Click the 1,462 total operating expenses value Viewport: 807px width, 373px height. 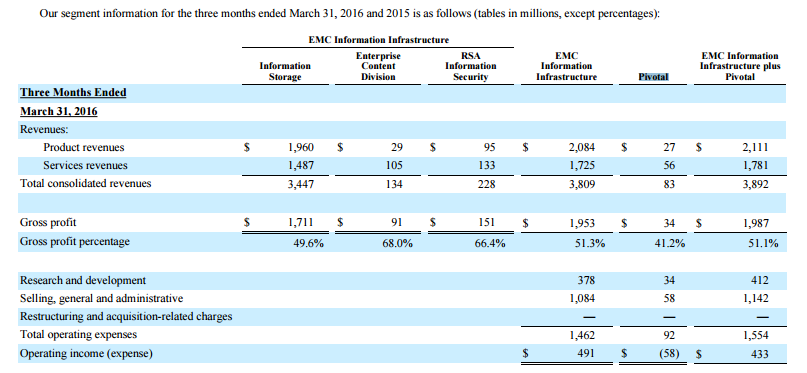582,335
